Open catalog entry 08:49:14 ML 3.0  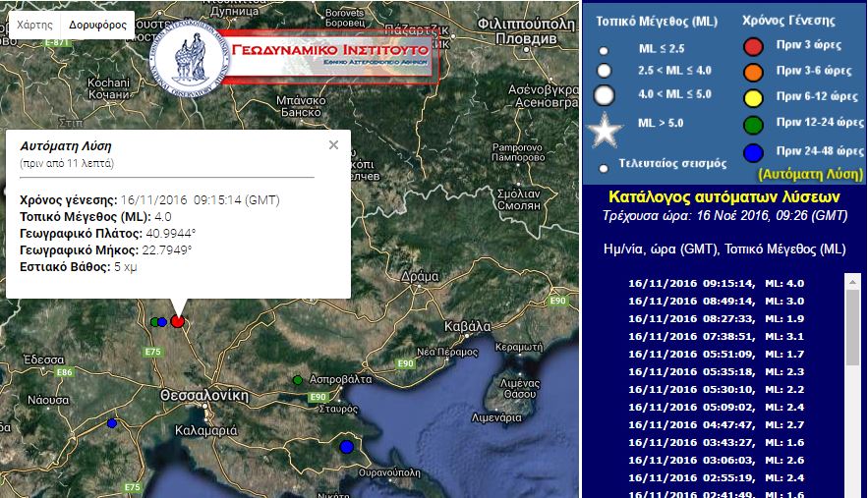click(x=715, y=302)
